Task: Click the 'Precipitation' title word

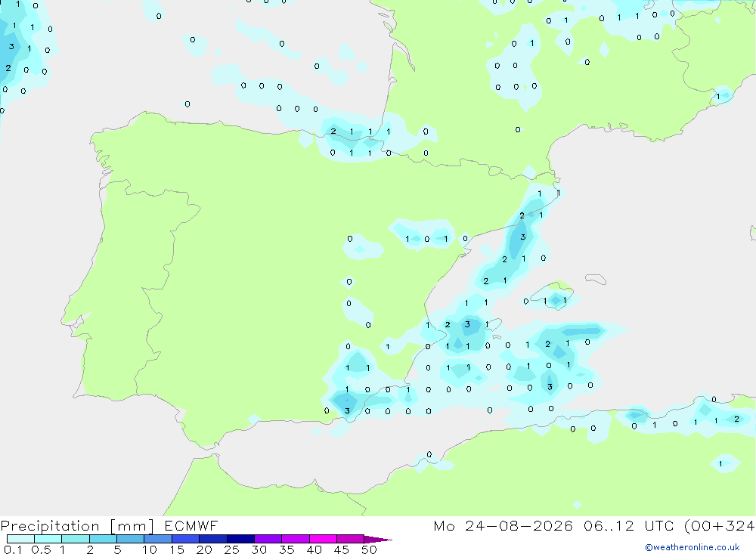Action: coord(50,526)
